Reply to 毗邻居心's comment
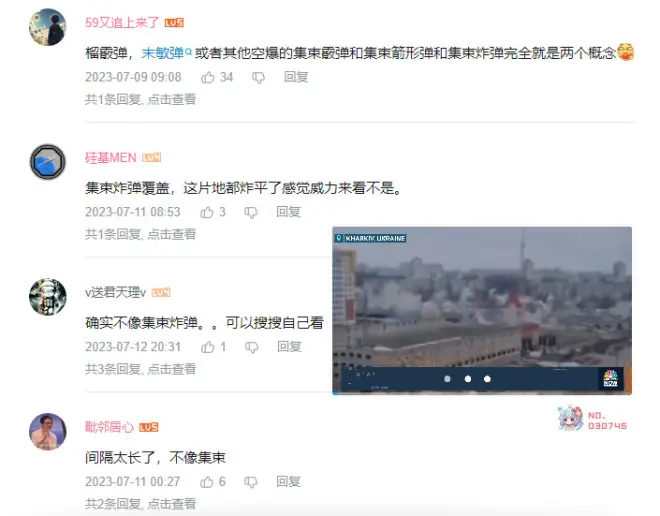 (289, 481)
